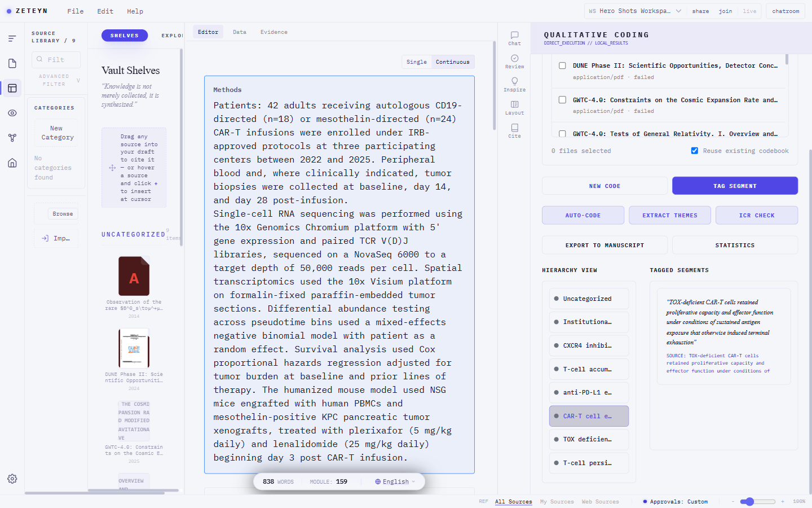Click the share button
This screenshot has width=812, height=508.
point(700,11)
